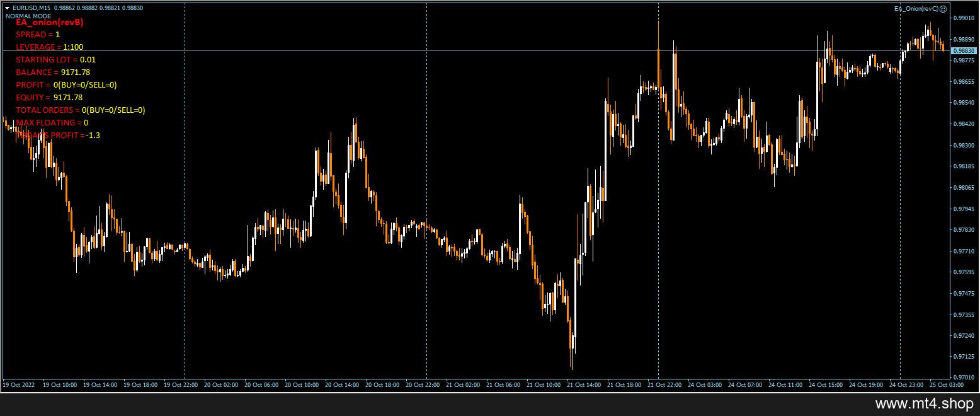Click the 21 Oct 02:00 time label
The image size is (980, 416).
(x=462, y=384)
